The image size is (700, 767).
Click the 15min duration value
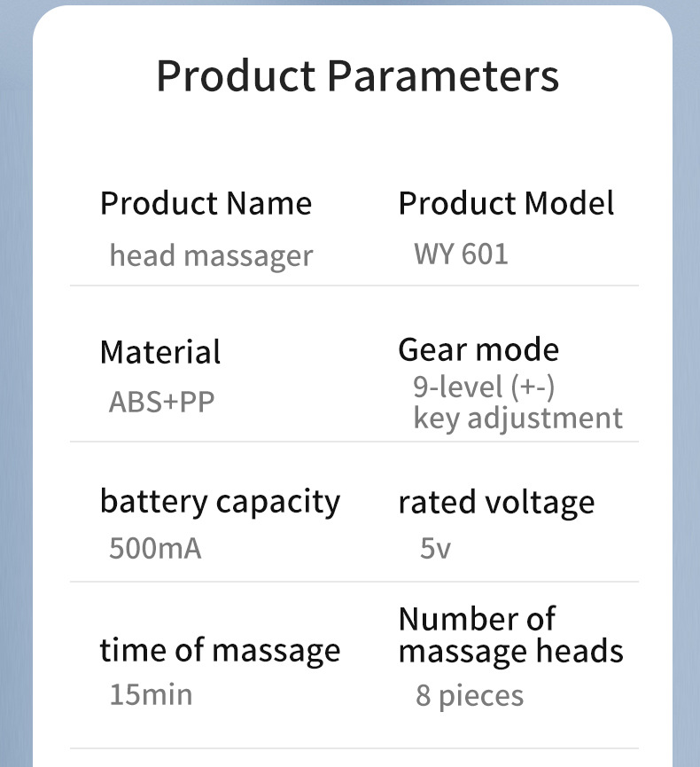tap(151, 694)
